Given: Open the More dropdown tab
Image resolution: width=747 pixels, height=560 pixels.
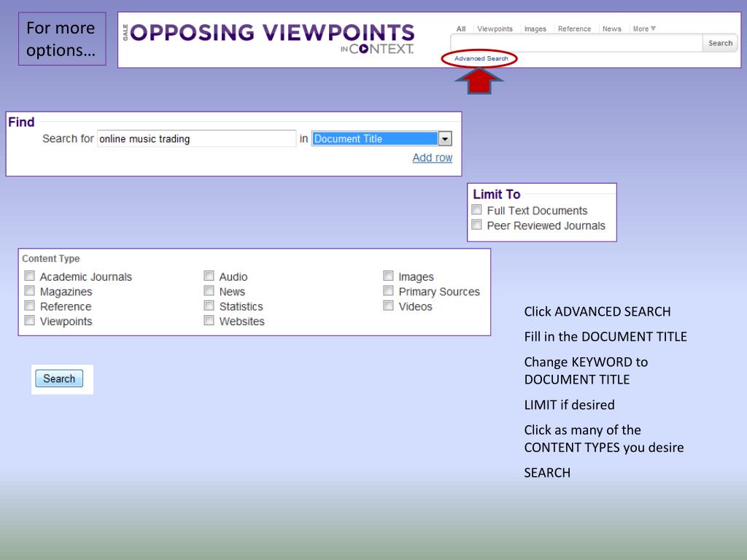Looking at the screenshot, I should click(x=644, y=29).
